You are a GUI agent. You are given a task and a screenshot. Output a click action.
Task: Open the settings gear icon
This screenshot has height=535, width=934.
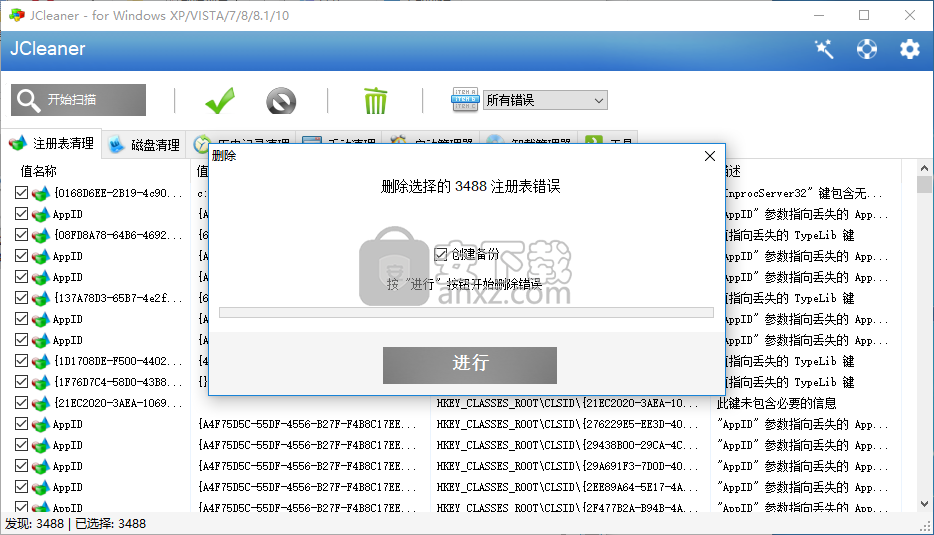click(910, 49)
